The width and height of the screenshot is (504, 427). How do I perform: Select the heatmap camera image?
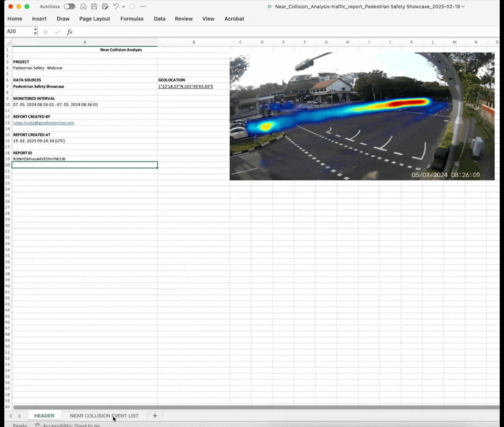[x=362, y=116]
